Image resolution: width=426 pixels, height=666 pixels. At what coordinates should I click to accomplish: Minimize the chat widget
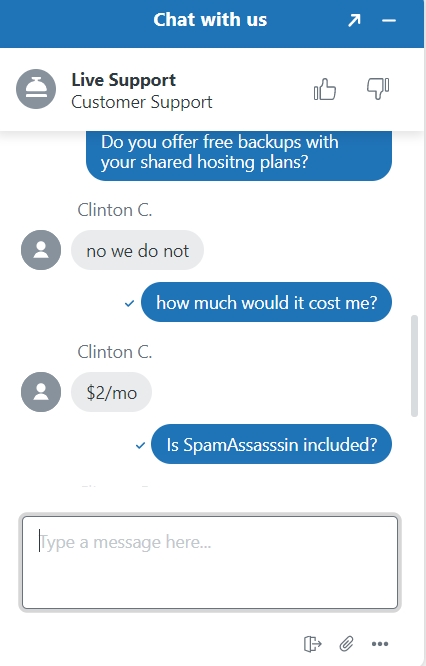(x=389, y=20)
